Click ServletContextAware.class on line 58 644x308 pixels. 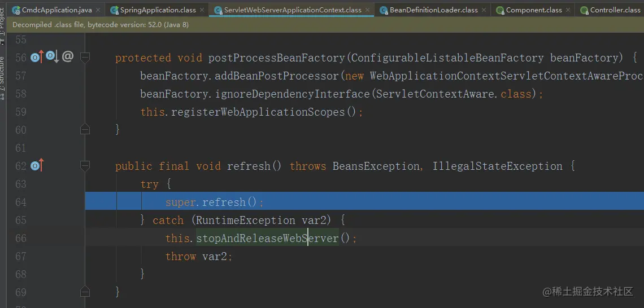click(454, 94)
